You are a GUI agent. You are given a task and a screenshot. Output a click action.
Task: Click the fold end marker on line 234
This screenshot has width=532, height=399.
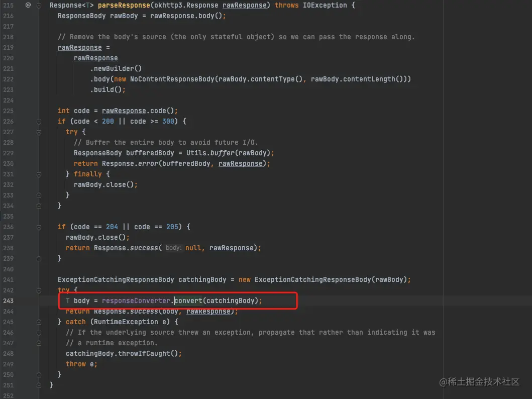click(39, 206)
